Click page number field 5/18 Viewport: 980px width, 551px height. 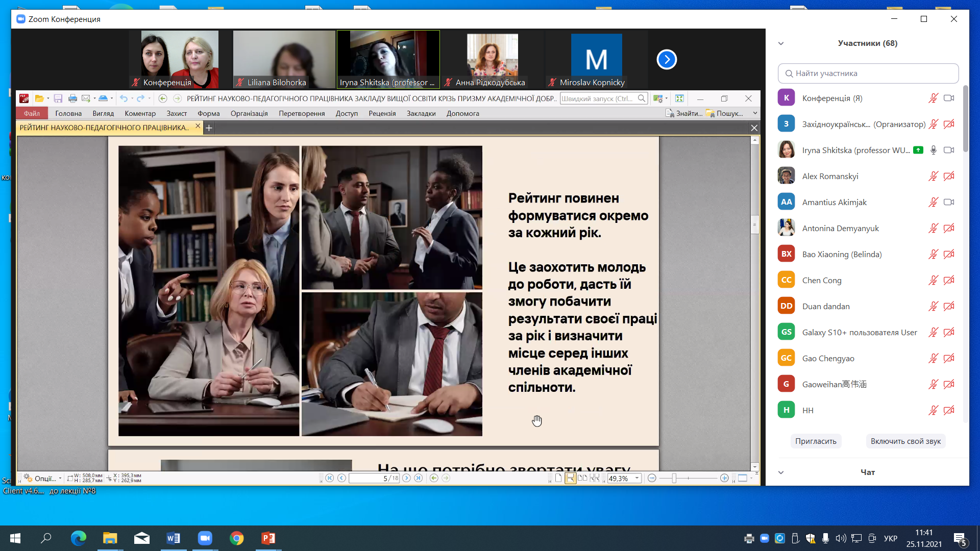[x=374, y=478]
